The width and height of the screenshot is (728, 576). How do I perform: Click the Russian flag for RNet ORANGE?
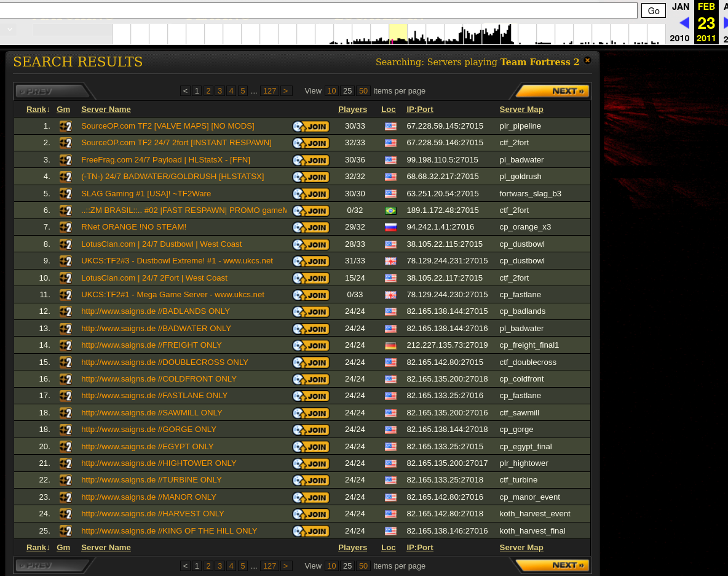pos(390,228)
